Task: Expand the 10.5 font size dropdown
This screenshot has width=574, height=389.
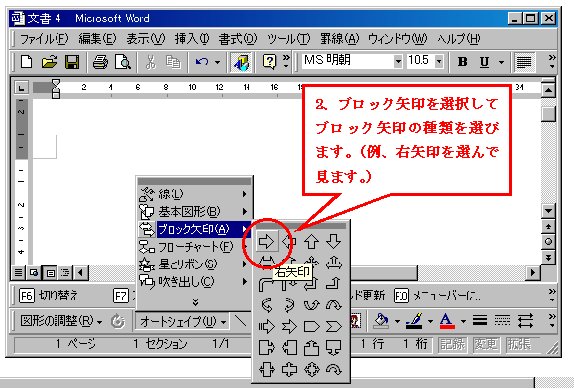Action: click(x=439, y=61)
